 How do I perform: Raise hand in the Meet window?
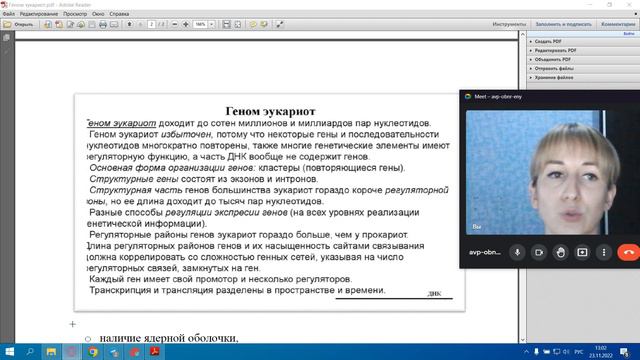click(x=560, y=252)
